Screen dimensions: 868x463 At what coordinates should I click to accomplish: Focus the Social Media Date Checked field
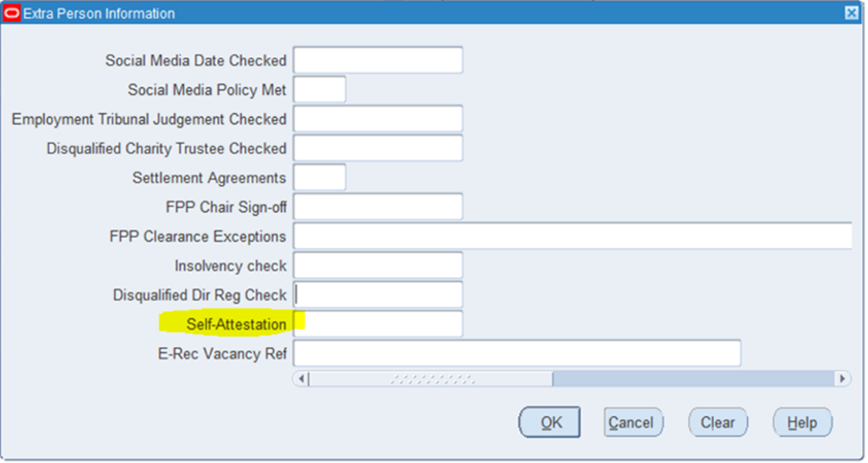(378, 60)
